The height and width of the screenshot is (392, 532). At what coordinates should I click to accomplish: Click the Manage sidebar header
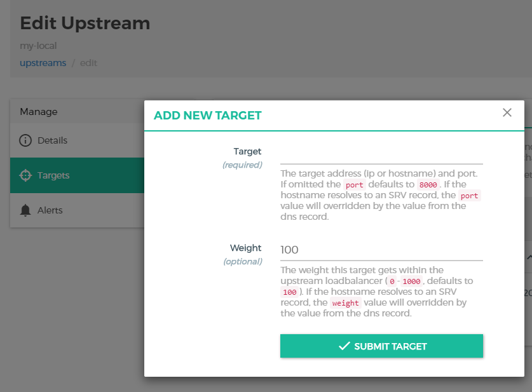point(39,112)
